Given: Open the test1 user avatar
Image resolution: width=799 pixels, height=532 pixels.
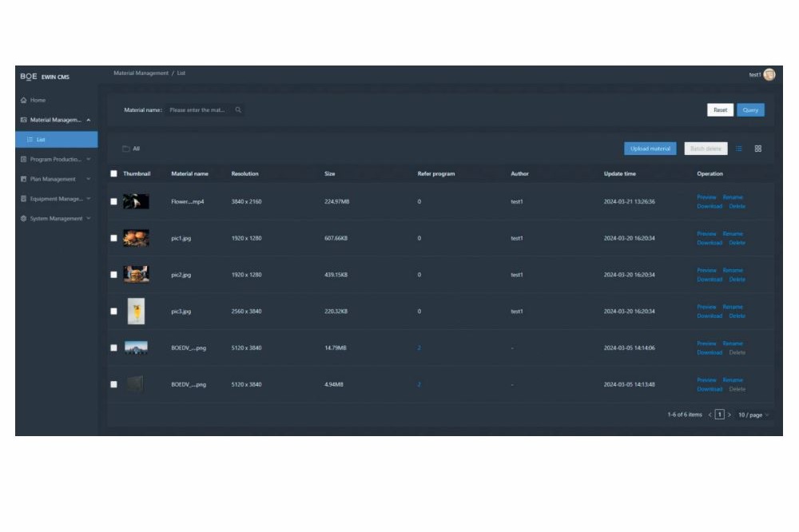Looking at the screenshot, I should click(x=769, y=75).
